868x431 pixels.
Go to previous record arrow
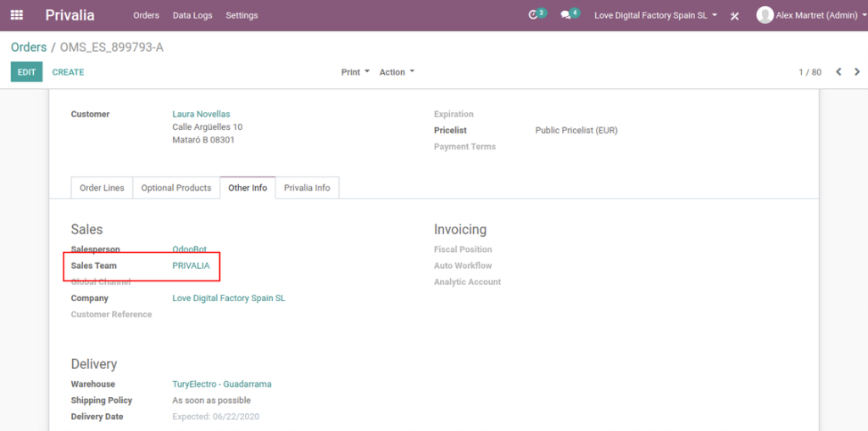pyautogui.click(x=838, y=72)
